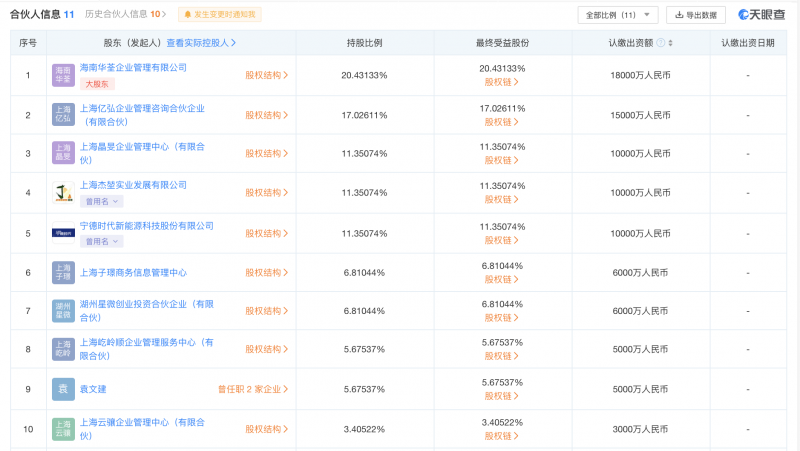The width and height of the screenshot is (800, 451).
Task: Click 股权结构 for 上海云骧 row
Action: 266,429
